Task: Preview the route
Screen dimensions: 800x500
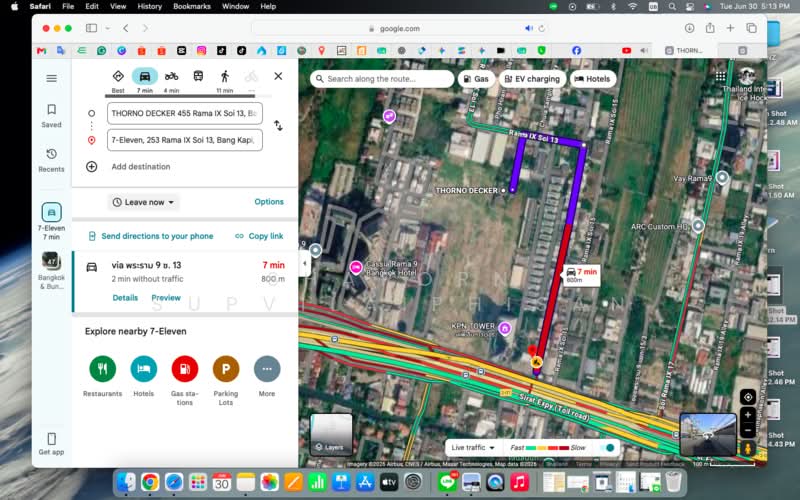Action: coord(166,297)
